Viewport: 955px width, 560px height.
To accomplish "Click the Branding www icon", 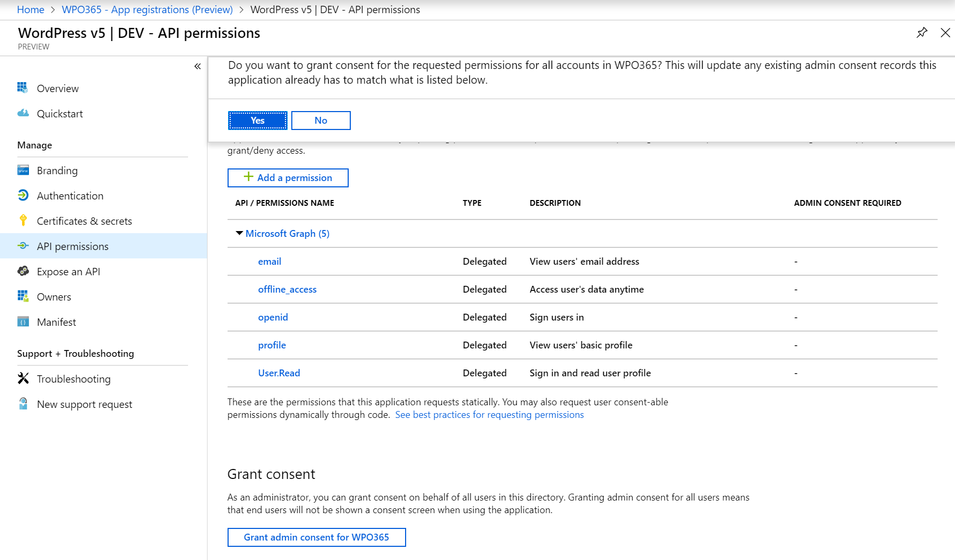I will [23, 170].
